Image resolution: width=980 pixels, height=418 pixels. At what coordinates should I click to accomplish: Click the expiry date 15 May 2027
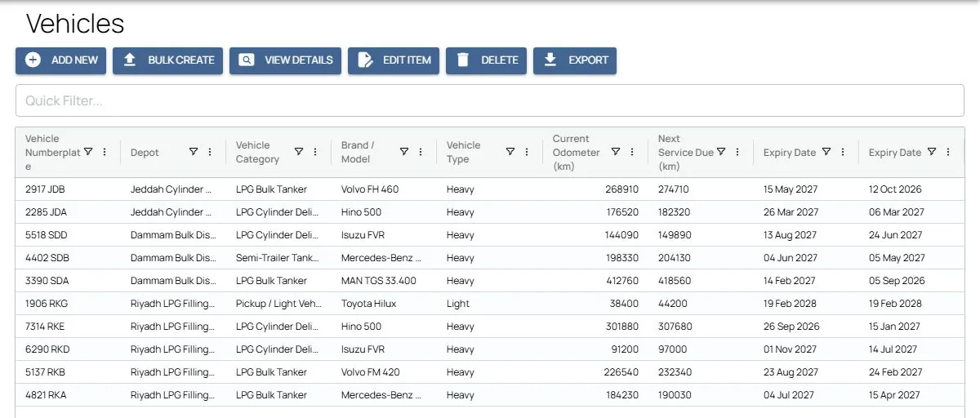pos(790,189)
